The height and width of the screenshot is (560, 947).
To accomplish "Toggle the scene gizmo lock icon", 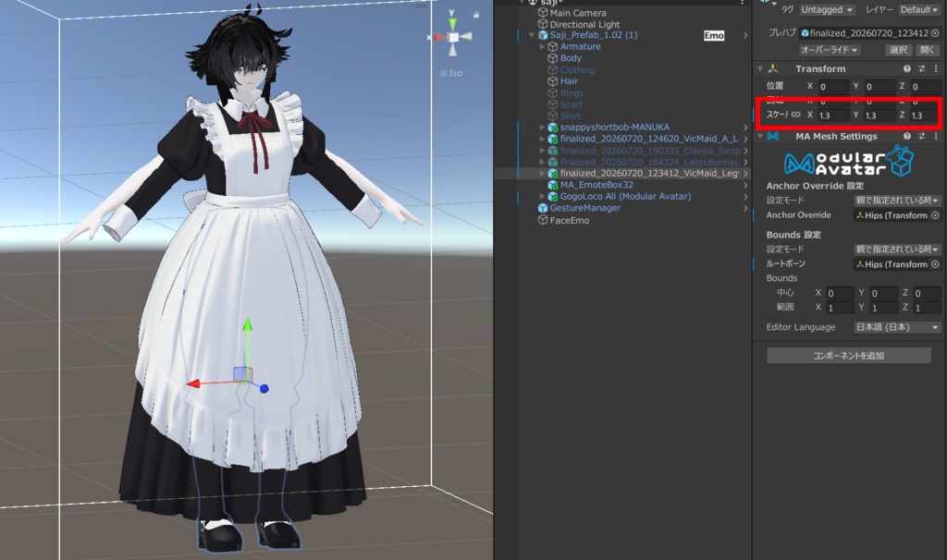I will coord(476,15).
